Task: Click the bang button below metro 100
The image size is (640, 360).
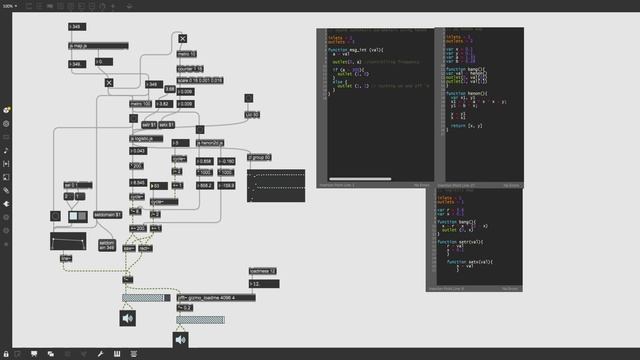Action: (x=133, y=118)
